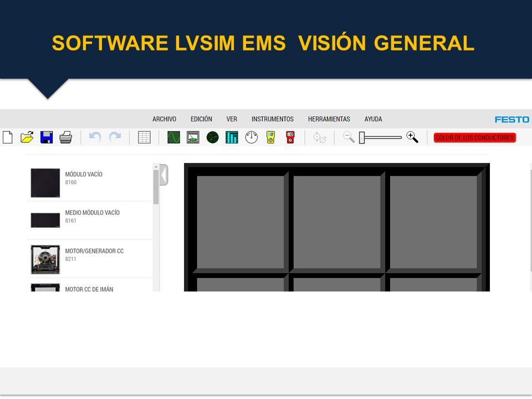532x399 pixels.
Task: Select the Medio Módulo Vacío thumbnail
Action: 45,220
